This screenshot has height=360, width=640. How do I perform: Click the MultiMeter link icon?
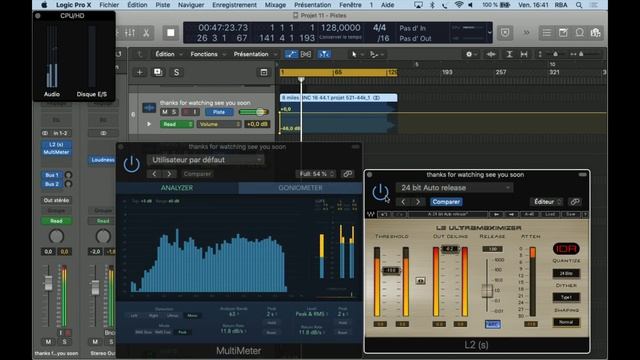[348, 174]
